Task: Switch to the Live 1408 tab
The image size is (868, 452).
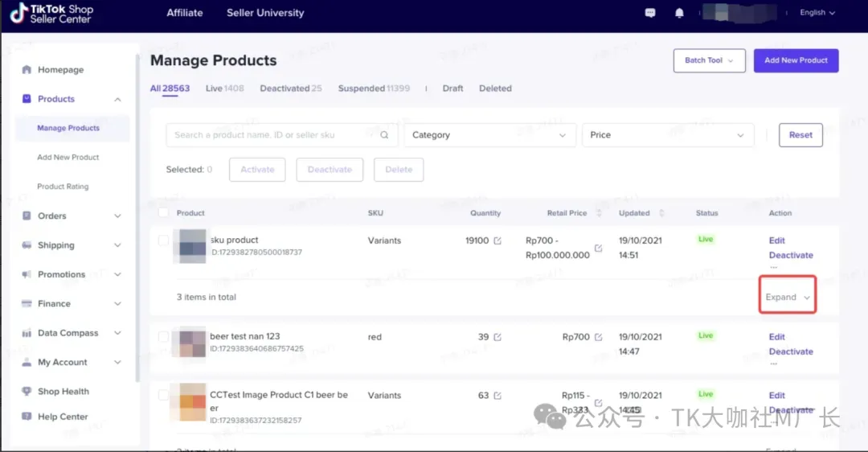Action: pos(224,88)
